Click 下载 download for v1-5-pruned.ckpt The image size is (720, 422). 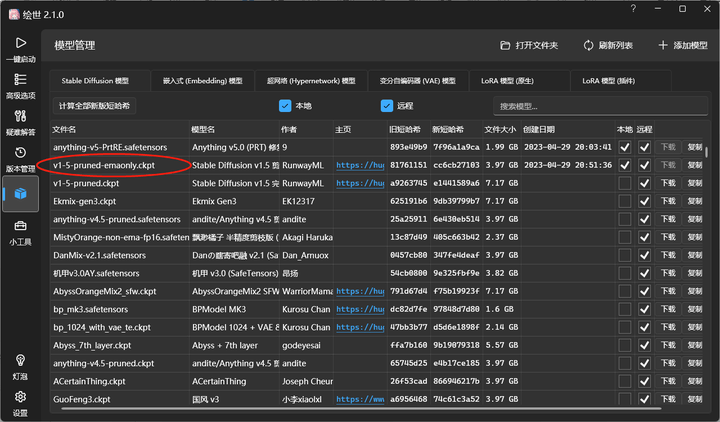coord(668,183)
